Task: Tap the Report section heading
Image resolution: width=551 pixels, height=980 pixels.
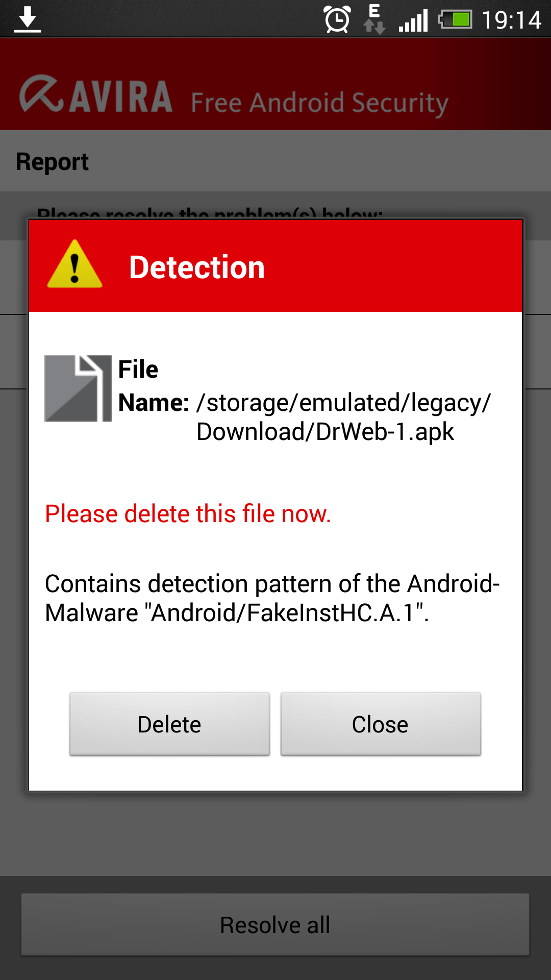Action: [53, 162]
